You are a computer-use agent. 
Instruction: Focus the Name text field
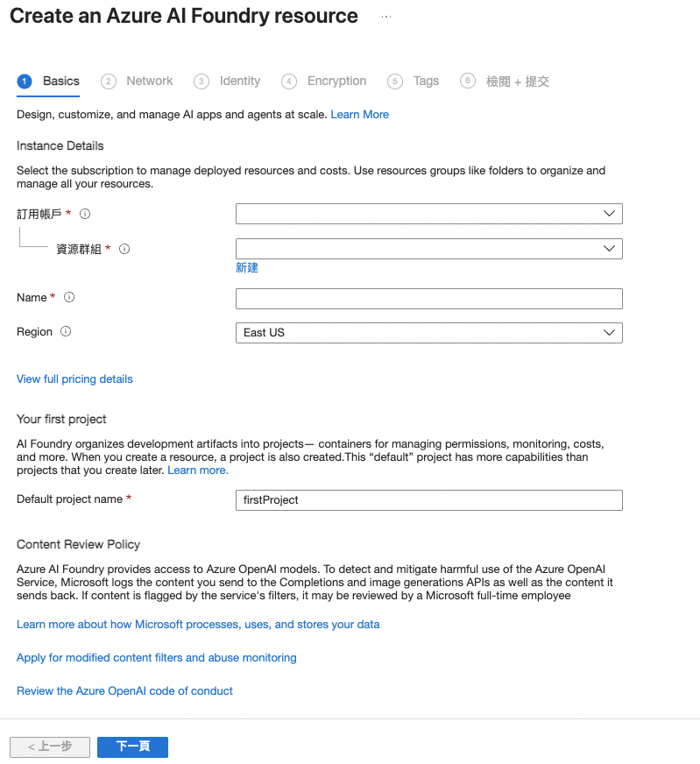click(x=428, y=299)
